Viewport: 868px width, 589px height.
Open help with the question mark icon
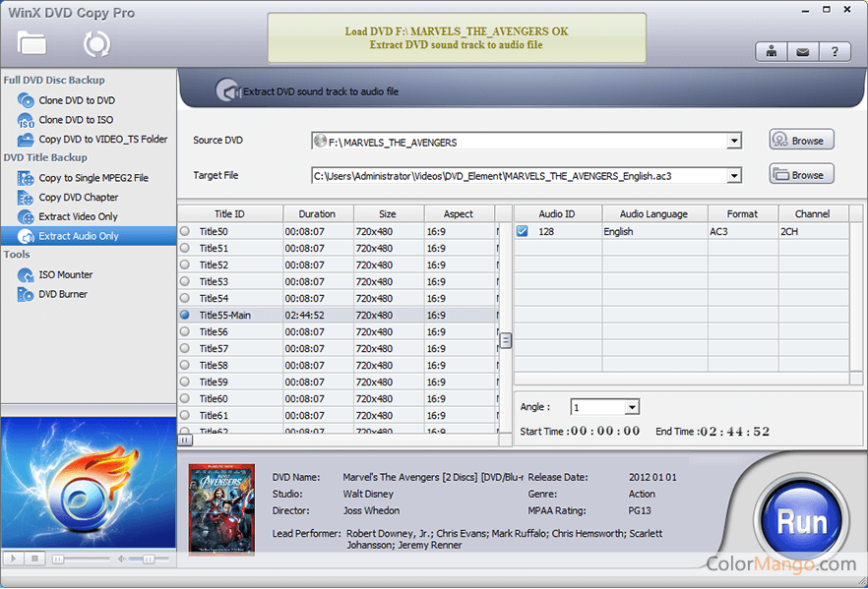tap(835, 52)
